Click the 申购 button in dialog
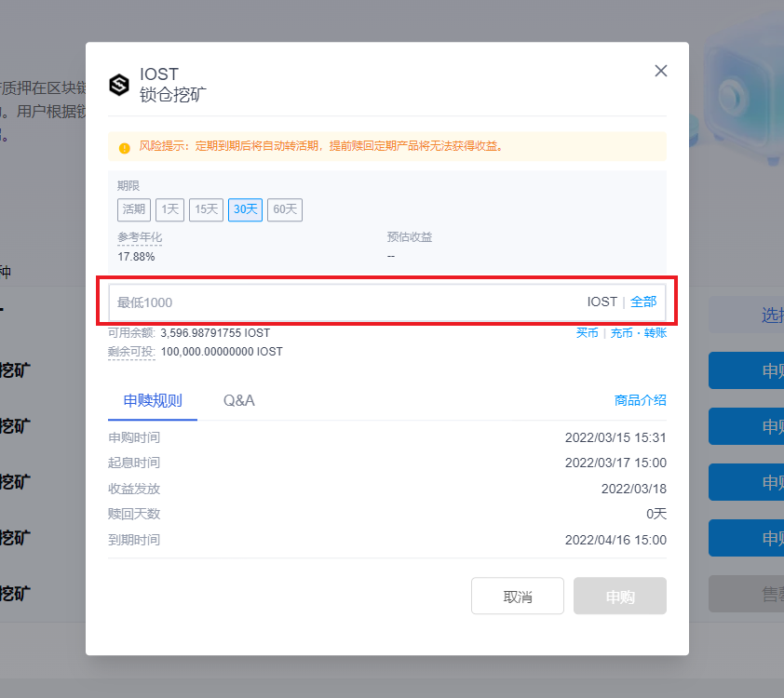The height and width of the screenshot is (698, 784). tap(620, 596)
